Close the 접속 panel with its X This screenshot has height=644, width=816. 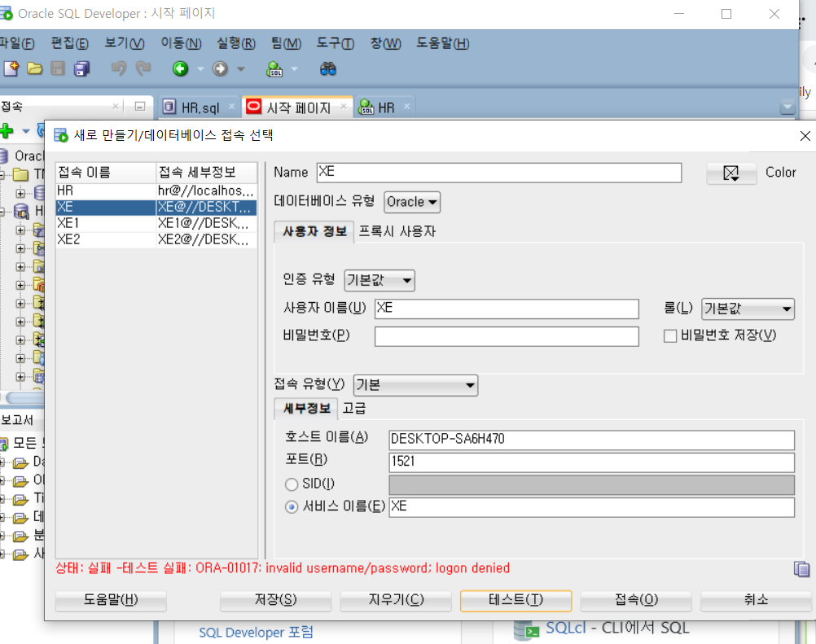pos(116,107)
